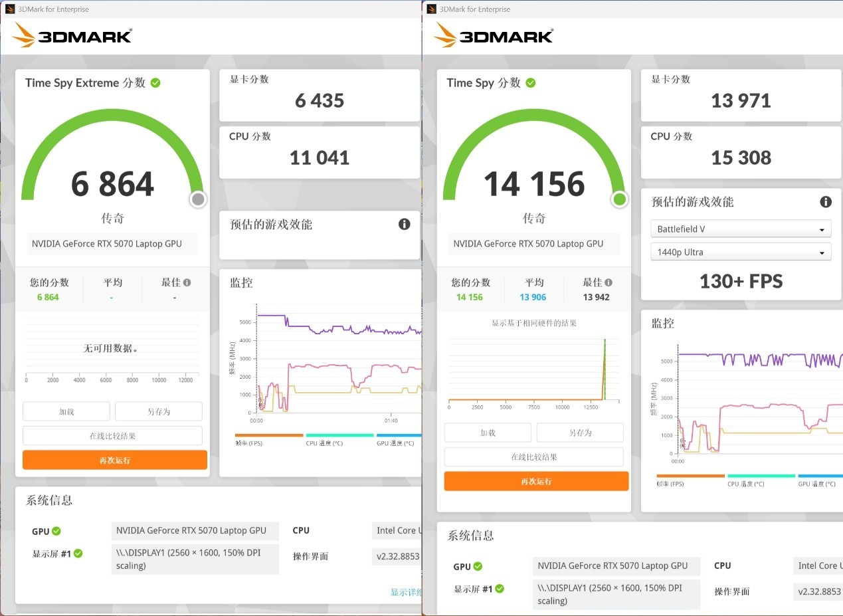Viewport: 843px width, 616px height.
Task: Open the Battlefield V game dropdown
Action: [741, 229]
